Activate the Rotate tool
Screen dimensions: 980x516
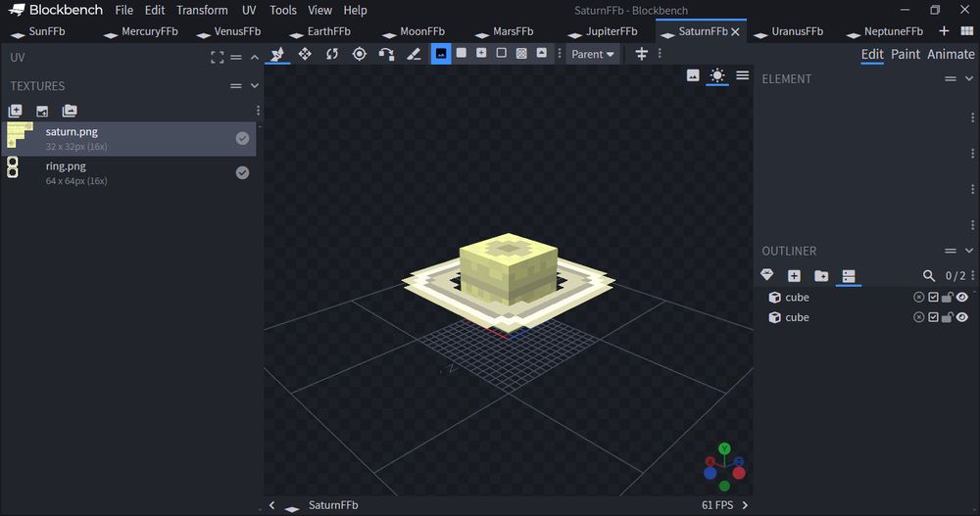tap(332, 54)
